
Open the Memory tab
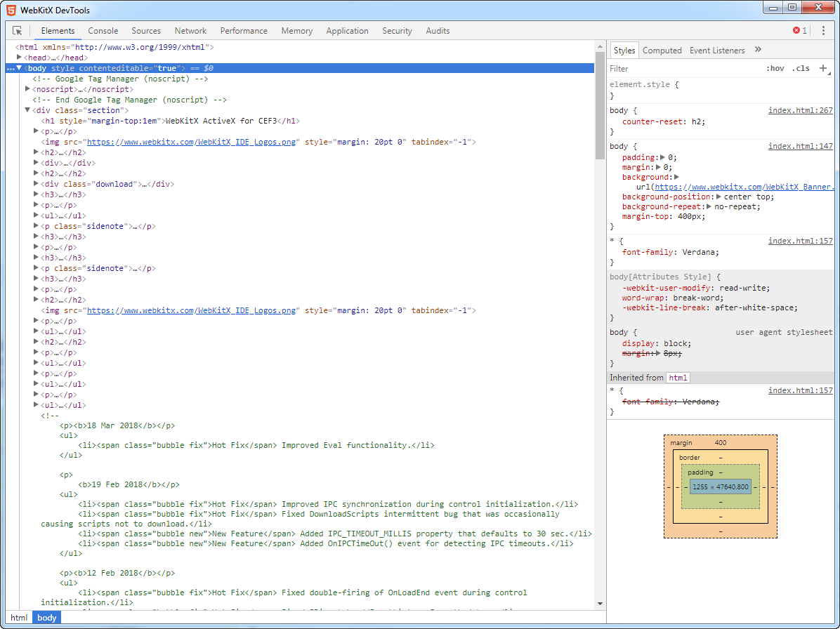(297, 30)
